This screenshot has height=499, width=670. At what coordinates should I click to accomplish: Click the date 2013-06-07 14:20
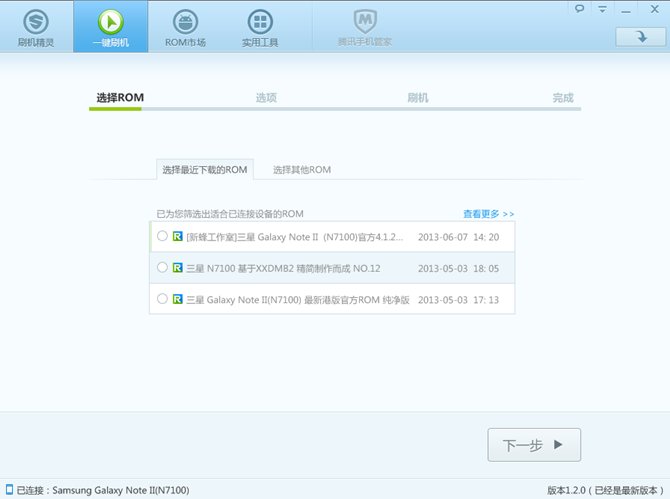[x=458, y=237]
